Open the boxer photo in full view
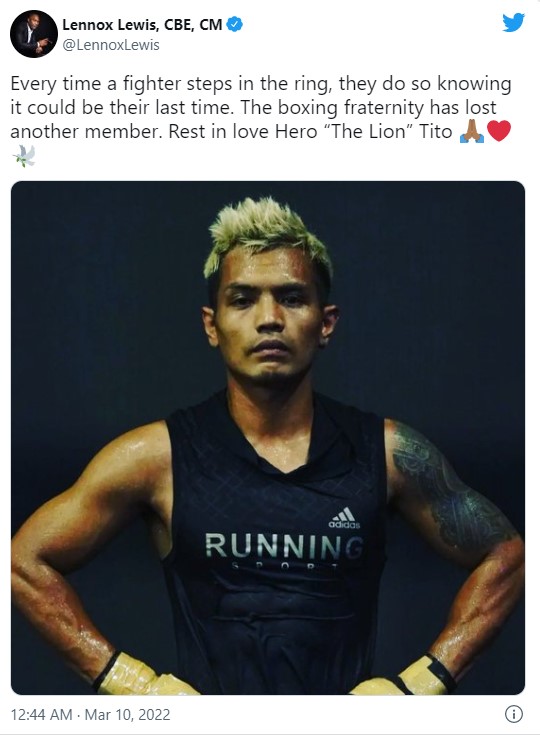Screen dimensions: 540x735 point(268,438)
